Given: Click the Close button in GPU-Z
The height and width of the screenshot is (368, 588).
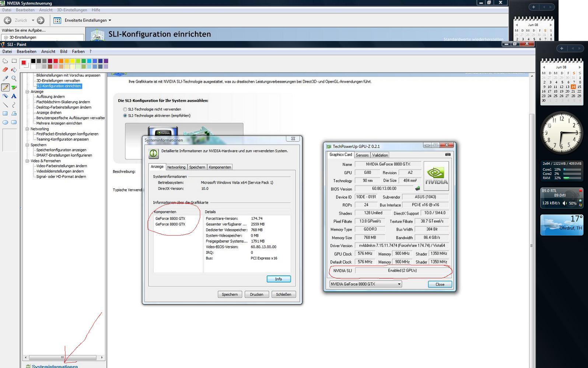Looking at the screenshot, I should 440,284.
